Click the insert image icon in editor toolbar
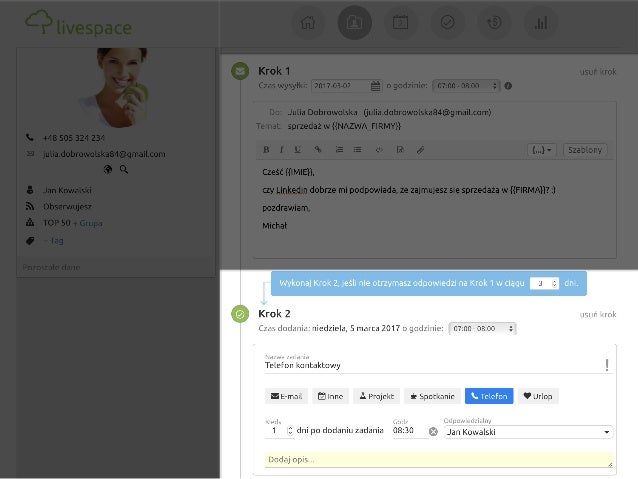 click(x=400, y=150)
